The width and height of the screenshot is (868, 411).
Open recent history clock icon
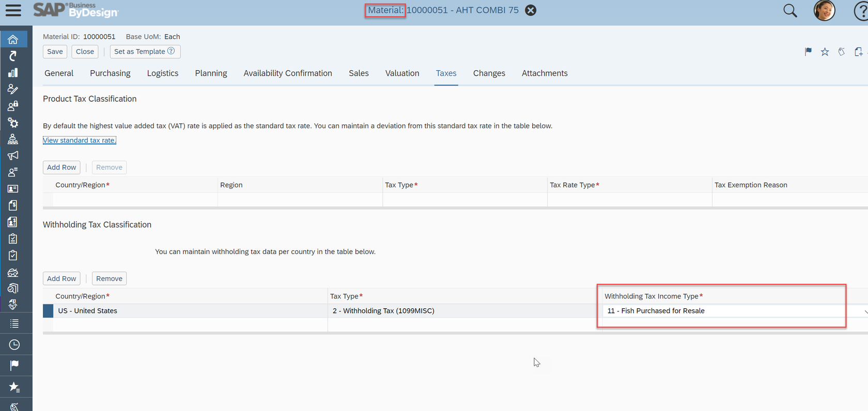coord(14,345)
